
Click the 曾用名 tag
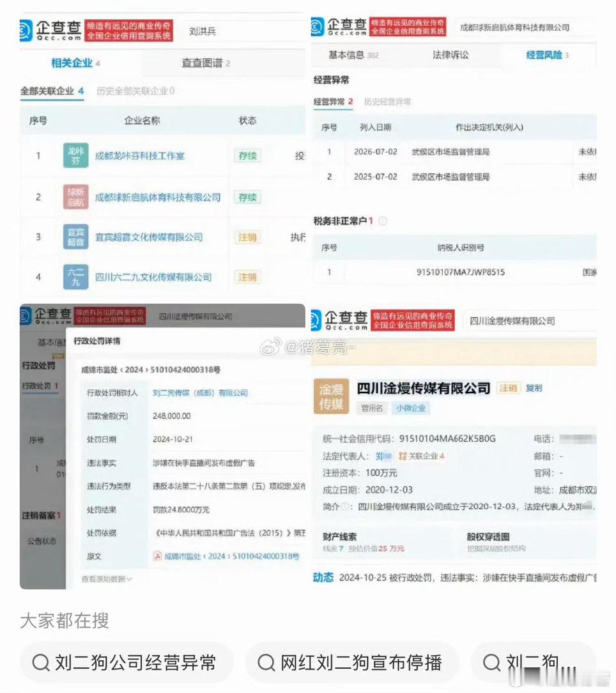372,408
